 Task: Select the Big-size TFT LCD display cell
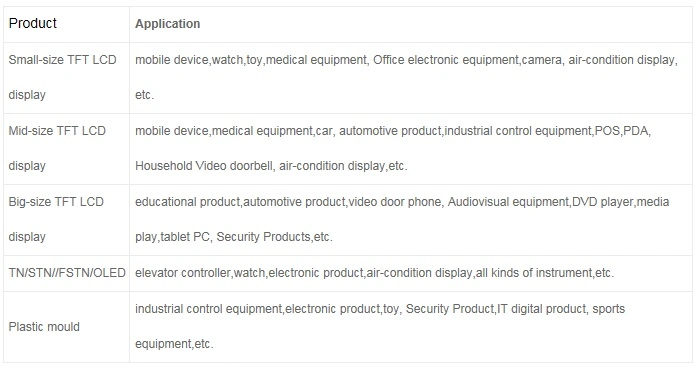pyautogui.click(x=66, y=220)
